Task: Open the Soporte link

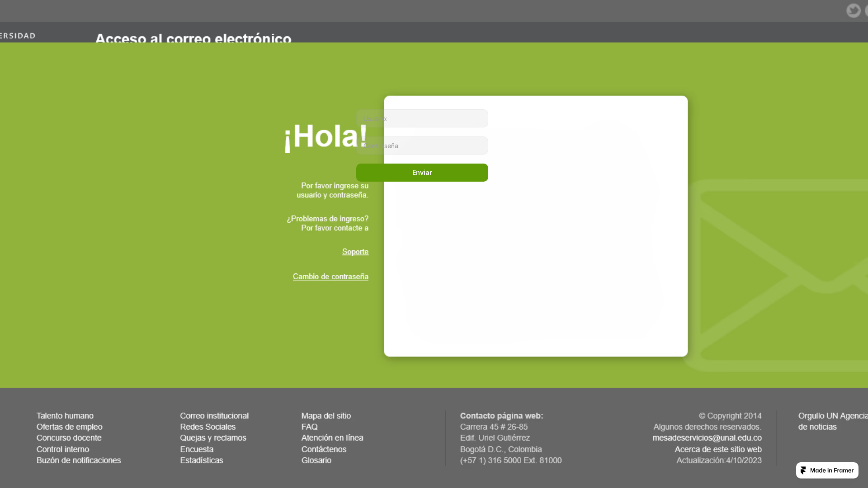Action: [x=355, y=252]
